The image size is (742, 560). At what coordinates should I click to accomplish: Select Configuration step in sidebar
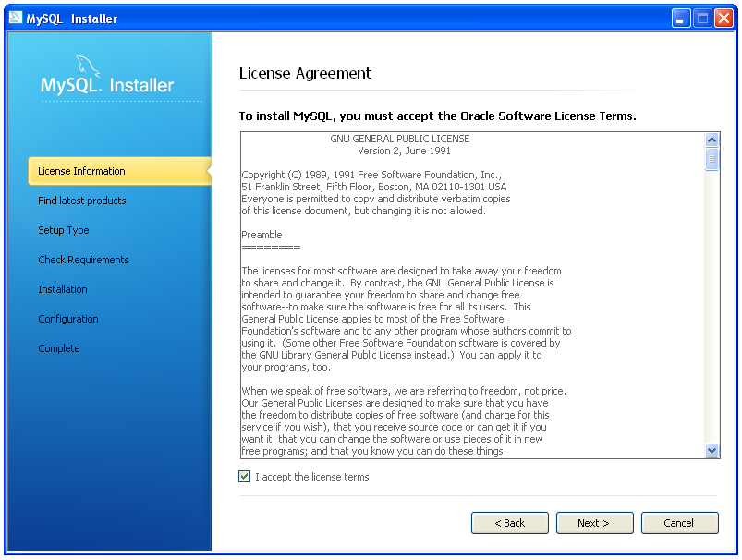point(68,319)
